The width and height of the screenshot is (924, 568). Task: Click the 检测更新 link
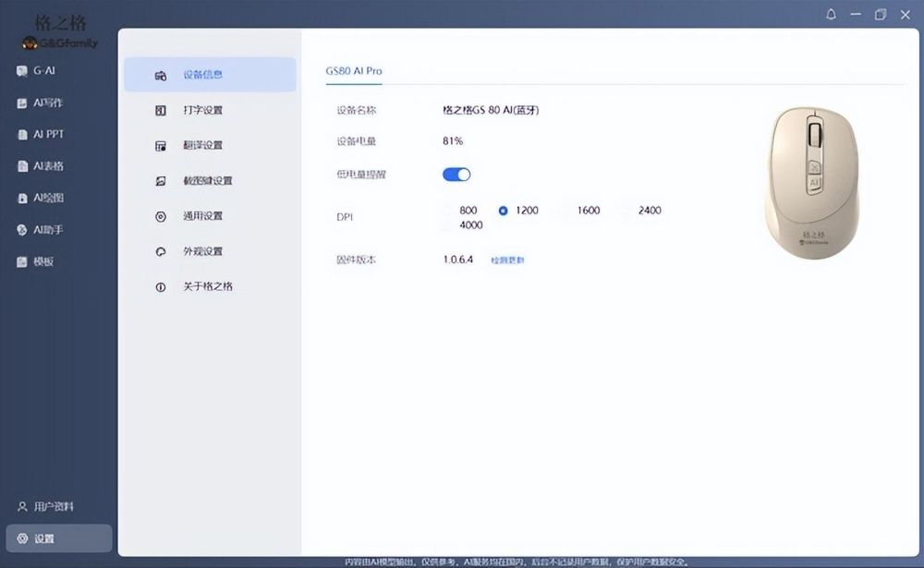pos(507,260)
